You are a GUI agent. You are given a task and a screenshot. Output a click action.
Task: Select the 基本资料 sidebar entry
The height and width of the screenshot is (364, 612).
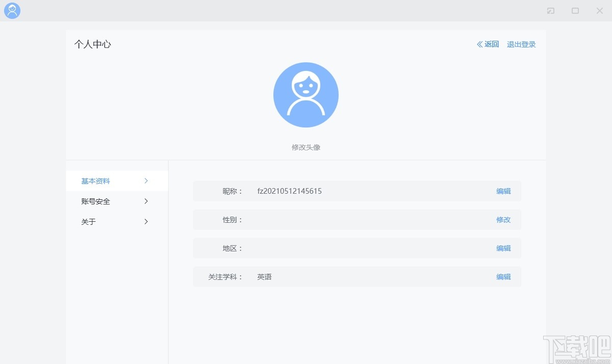tap(94, 180)
